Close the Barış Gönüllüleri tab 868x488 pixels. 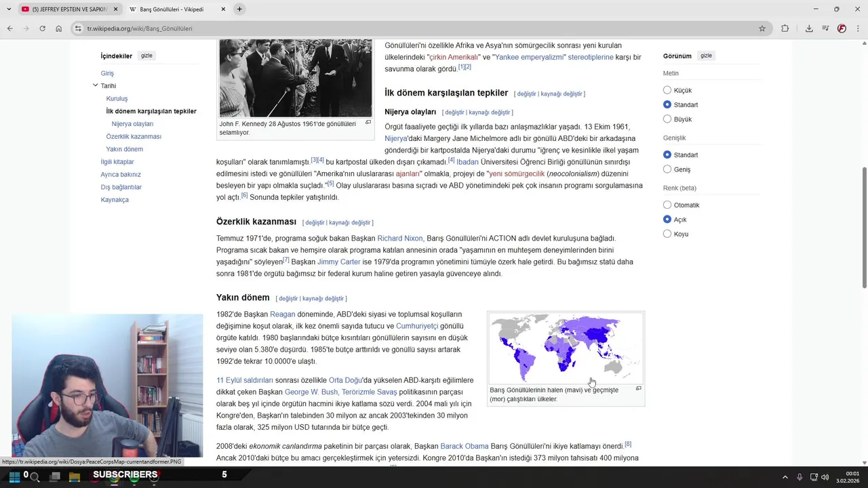pyautogui.click(x=222, y=9)
